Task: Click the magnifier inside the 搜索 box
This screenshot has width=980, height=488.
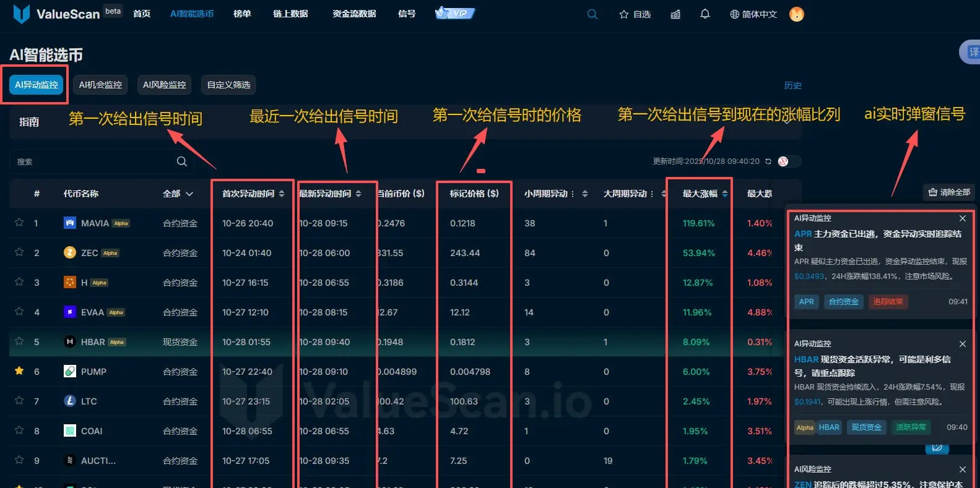Action: (x=181, y=161)
